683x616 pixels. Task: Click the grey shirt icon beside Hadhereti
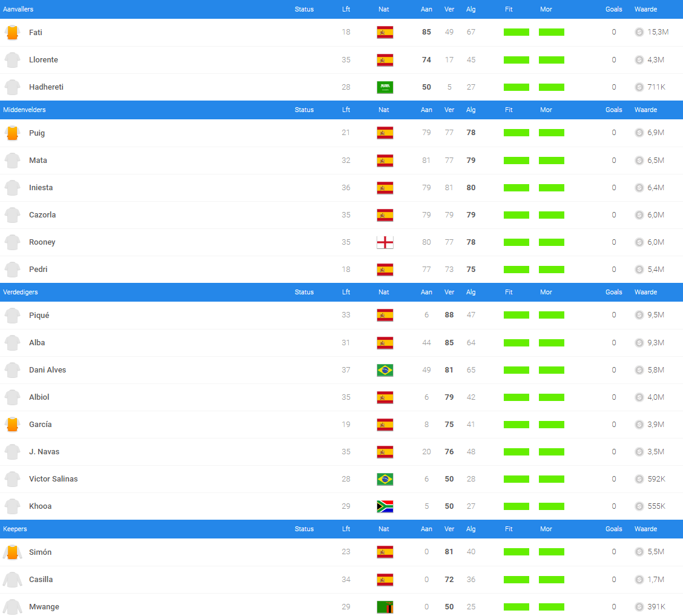tap(13, 87)
